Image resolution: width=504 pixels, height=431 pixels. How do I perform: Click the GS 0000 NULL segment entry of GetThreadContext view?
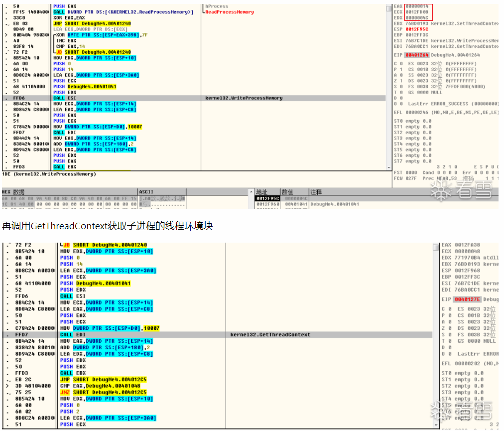[477, 341]
